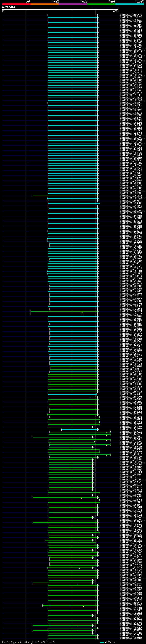
Task: Click the cyan alignment bar for UniRef100_Q4XQE6
Action: click(72, 394)
